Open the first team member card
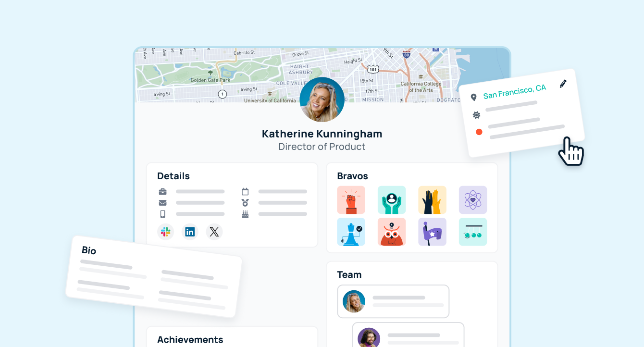 (393, 301)
